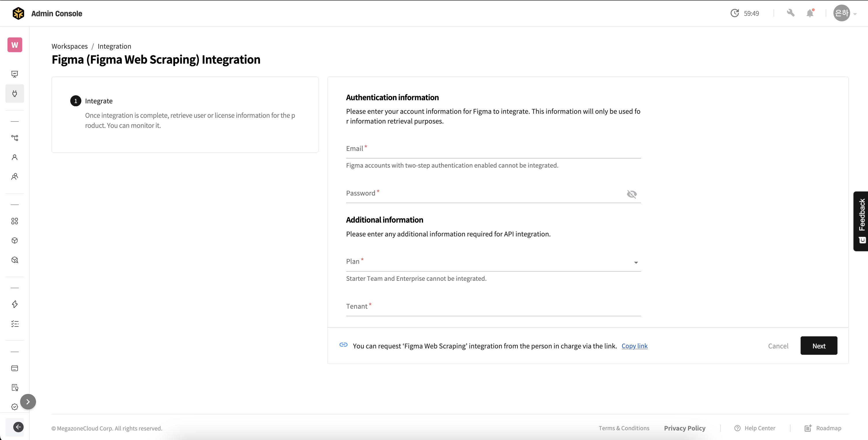Expand the sidebar with chevron button
The height and width of the screenshot is (440, 868).
28,402
